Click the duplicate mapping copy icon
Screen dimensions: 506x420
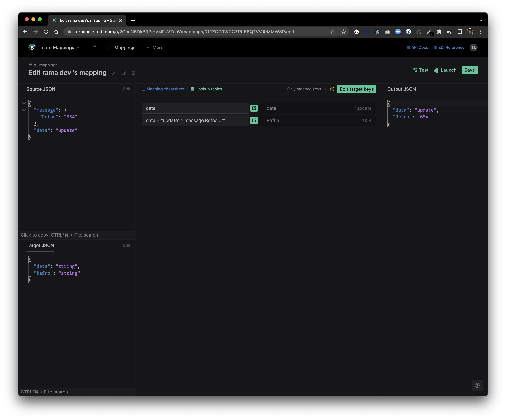click(x=124, y=73)
